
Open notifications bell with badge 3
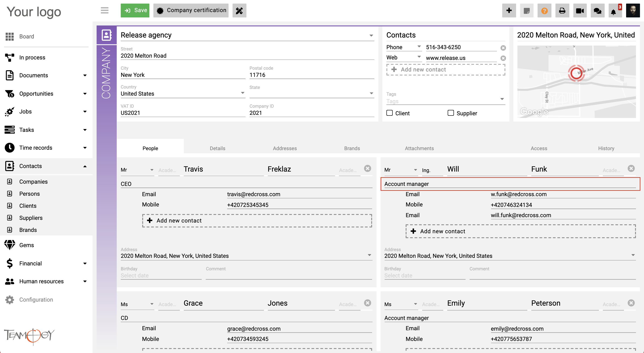pos(615,11)
